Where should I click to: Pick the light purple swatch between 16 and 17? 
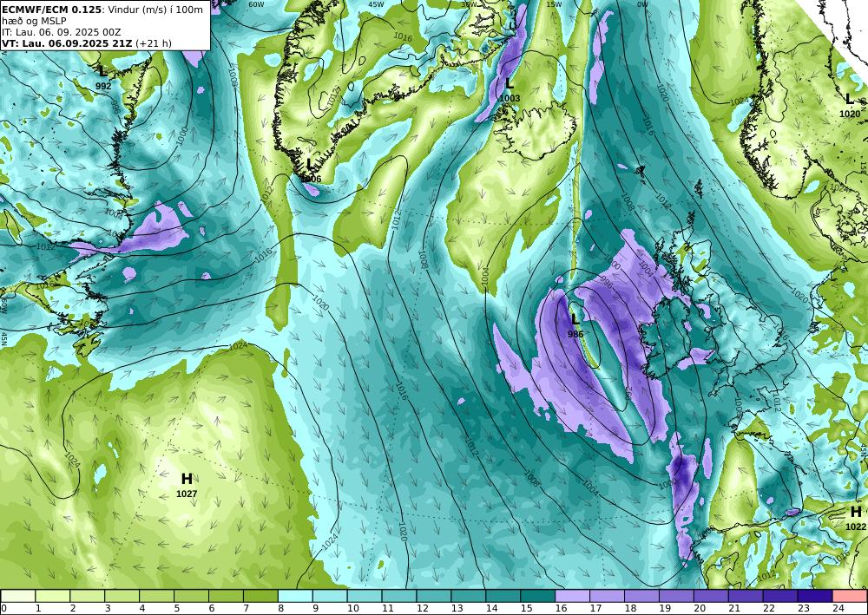tap(572, 596)
